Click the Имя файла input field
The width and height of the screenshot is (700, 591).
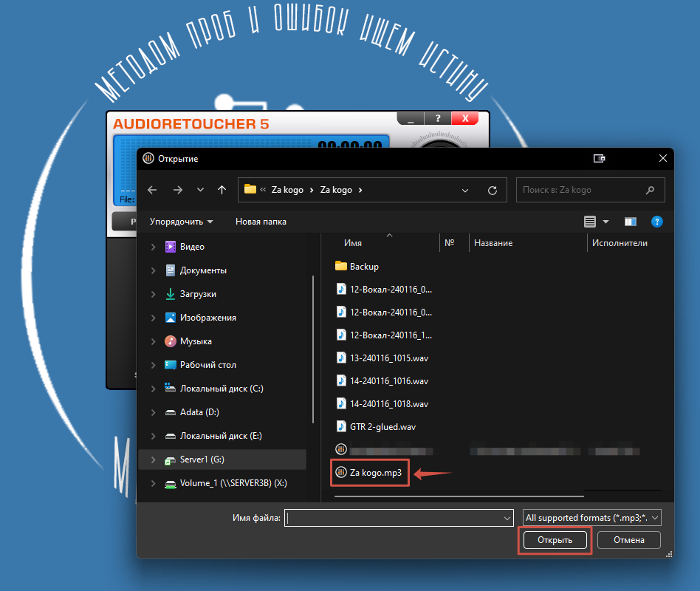tap(394, 518)
